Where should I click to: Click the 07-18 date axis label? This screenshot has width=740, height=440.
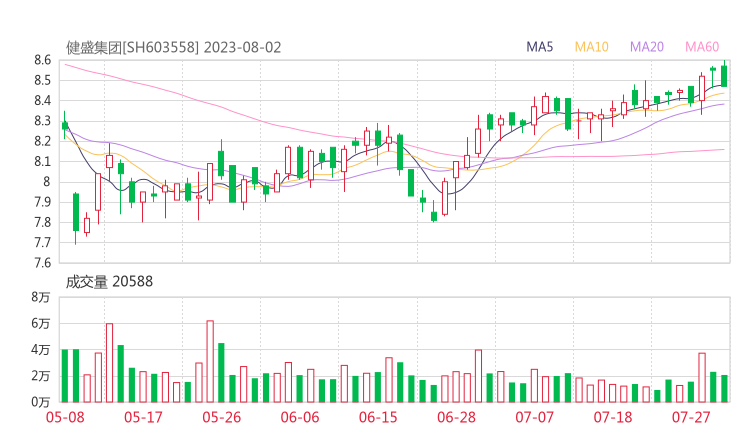613,417
